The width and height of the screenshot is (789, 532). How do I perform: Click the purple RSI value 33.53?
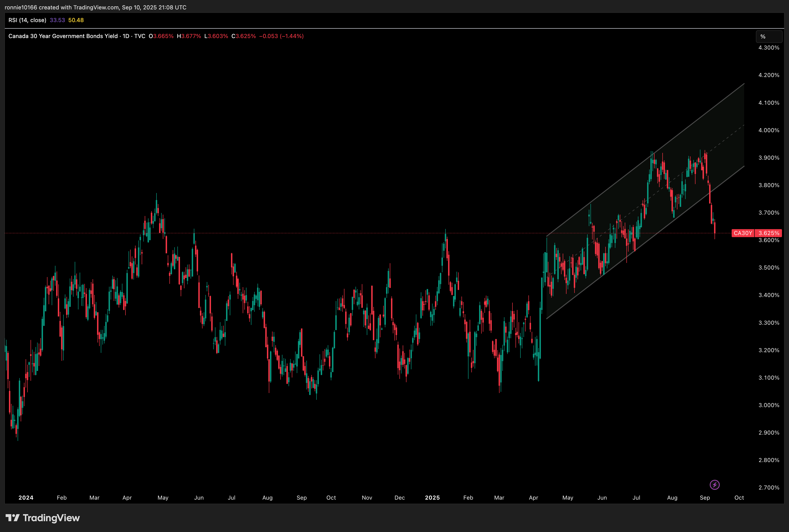[57, 20]
